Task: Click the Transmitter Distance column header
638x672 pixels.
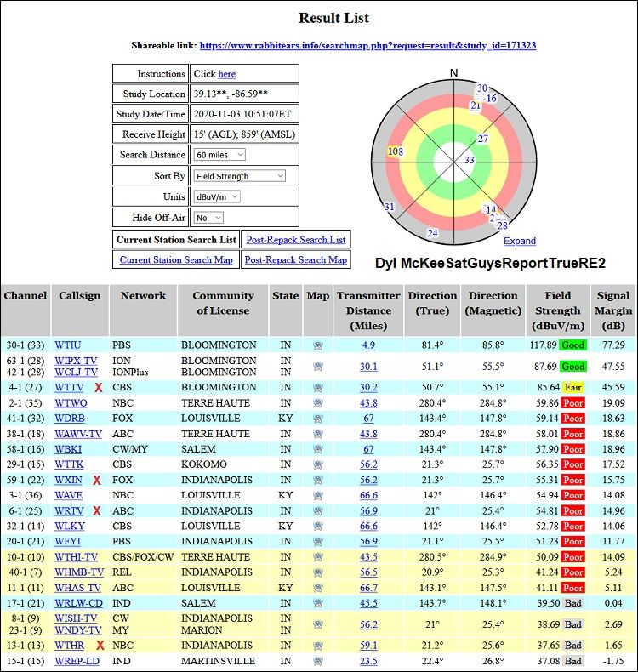Action: coord(368,310)
